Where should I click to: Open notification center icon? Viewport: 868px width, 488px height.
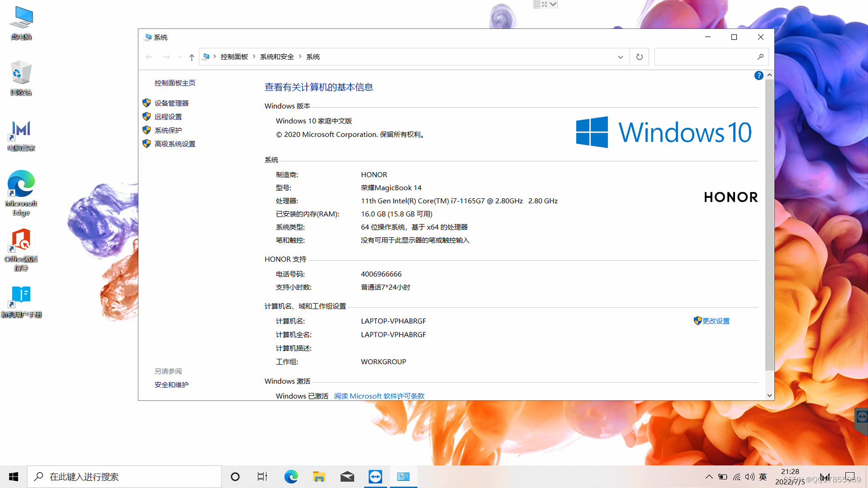[x=850, y=476]
